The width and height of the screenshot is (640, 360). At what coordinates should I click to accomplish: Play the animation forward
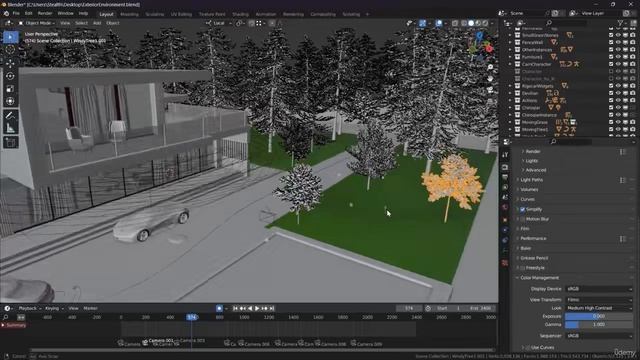[257, 309]
